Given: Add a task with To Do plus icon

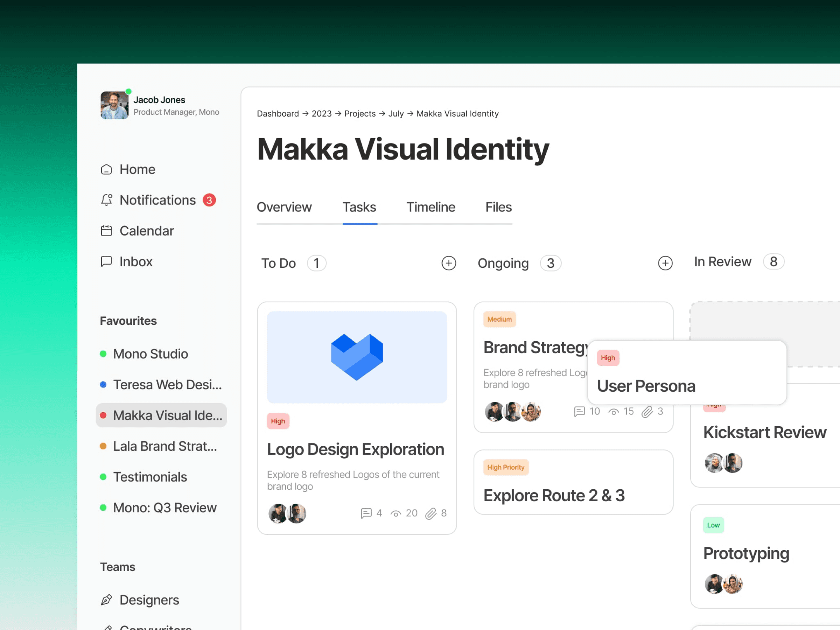Looking at the screenshot, I should [448, 263].
